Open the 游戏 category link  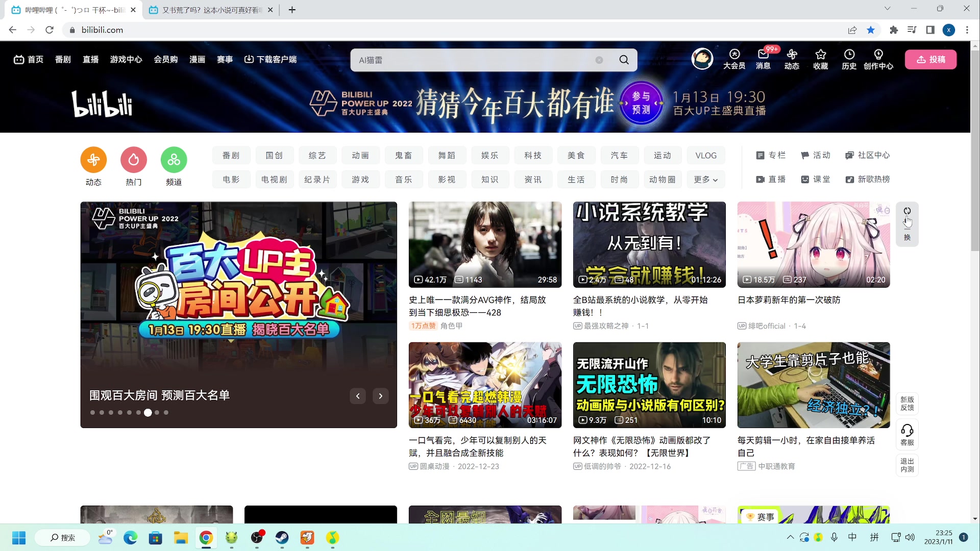point(360,180)
